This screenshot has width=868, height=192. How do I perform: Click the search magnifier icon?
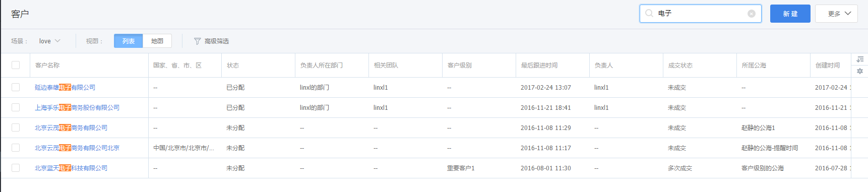pyautogui.click(x=649, y=14)
